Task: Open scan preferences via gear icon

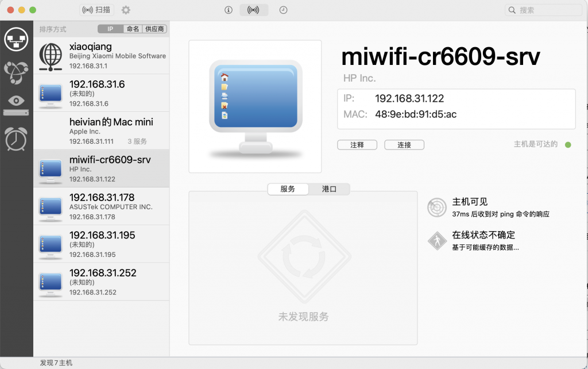Action: [x=125, y=9]
